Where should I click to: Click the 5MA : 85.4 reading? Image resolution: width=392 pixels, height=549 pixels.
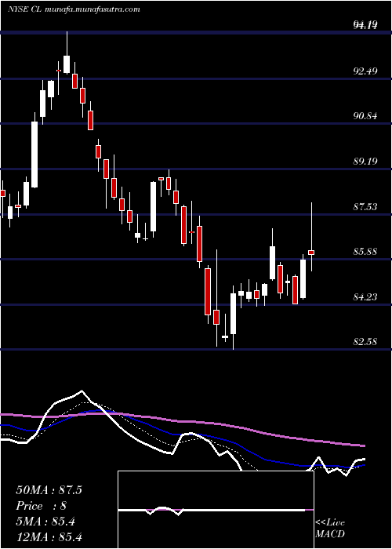pyautogui.click(x=45, y=522)
